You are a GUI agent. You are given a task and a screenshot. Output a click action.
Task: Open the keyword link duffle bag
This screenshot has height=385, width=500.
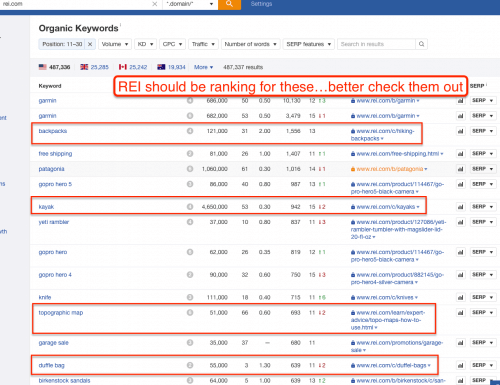51,365
